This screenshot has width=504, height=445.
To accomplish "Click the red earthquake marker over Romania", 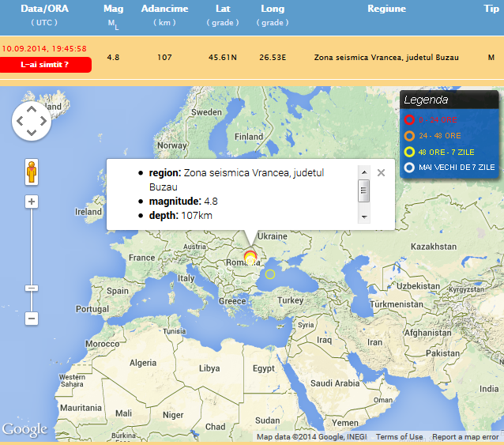I will point(250,255).
